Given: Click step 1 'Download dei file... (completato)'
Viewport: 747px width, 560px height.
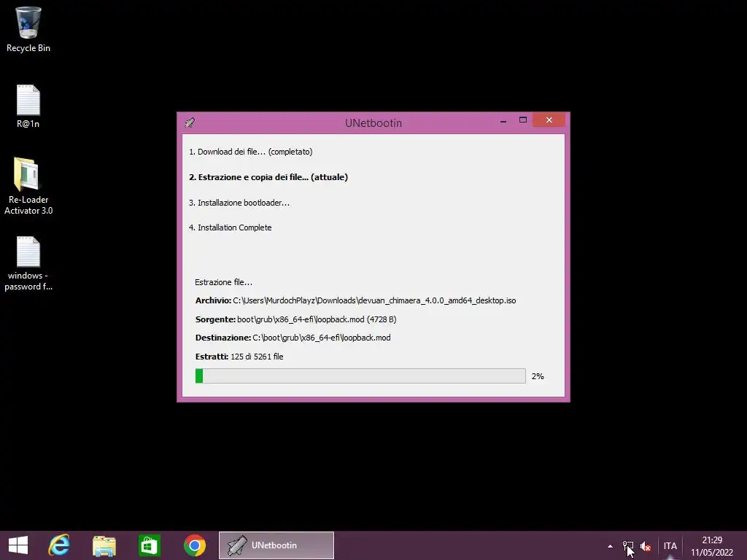Looking at the screenshot, I should click(251, 152).
